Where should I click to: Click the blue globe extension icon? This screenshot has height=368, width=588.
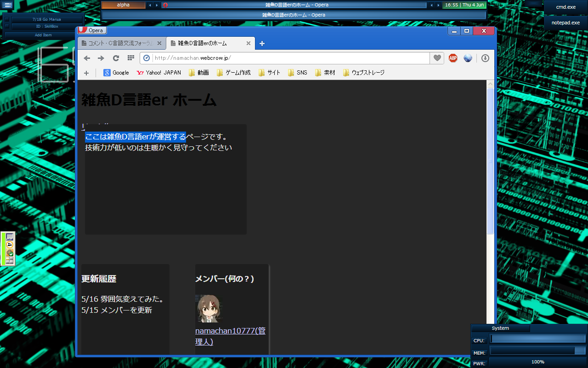tap(468, 58)
